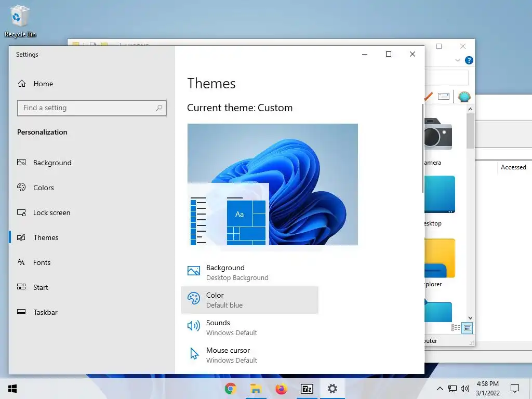Open the clock showing 4:58 PM
Image resolution: width=532 pixels, height=399 pixels.
[x=487, y=389]
